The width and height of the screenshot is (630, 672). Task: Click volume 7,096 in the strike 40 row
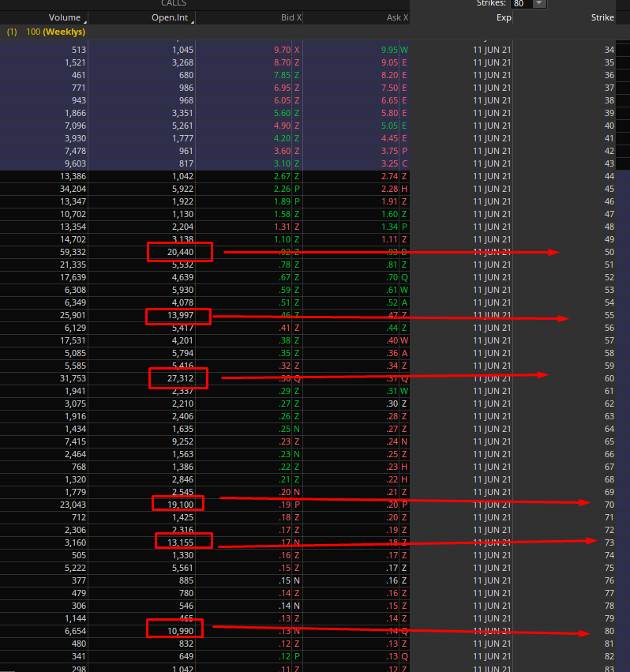76,126
